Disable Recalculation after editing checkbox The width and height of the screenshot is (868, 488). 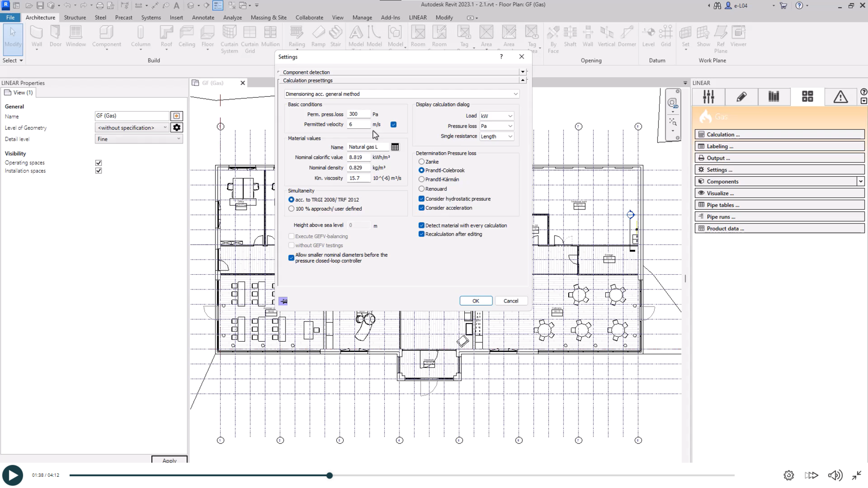[421, 234]
